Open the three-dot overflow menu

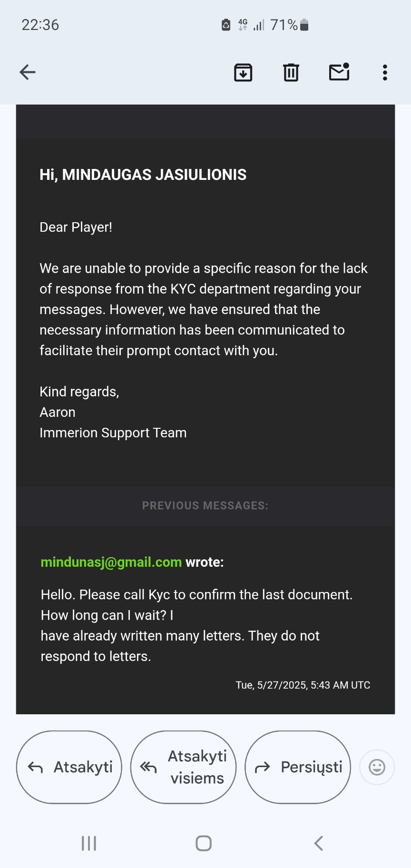pyautogui.click(x=385, y=72)
